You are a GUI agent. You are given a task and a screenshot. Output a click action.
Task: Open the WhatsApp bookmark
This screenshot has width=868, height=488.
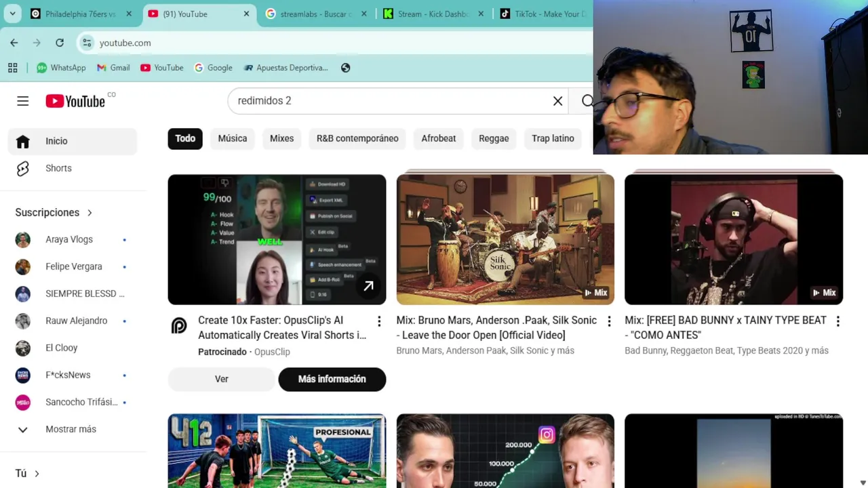pyautogui.click(x=61, y=68)
